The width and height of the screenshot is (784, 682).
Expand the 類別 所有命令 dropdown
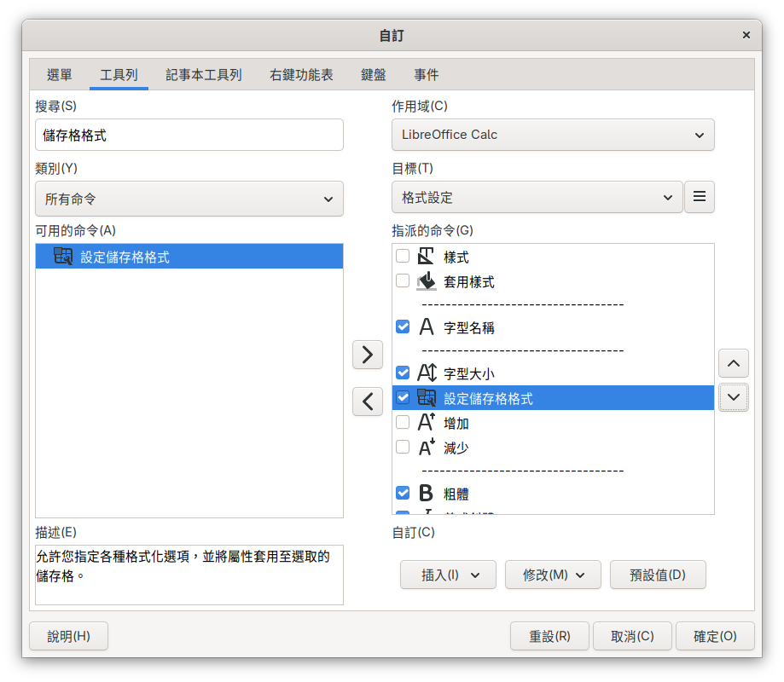pyautogui.click(x=189, y=199)
